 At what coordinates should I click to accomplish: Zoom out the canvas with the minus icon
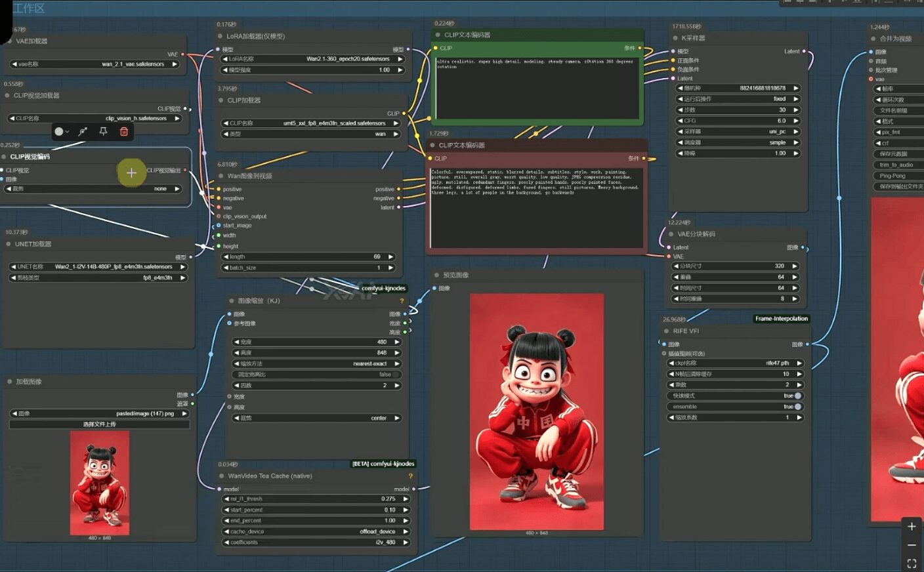(912, 545)
